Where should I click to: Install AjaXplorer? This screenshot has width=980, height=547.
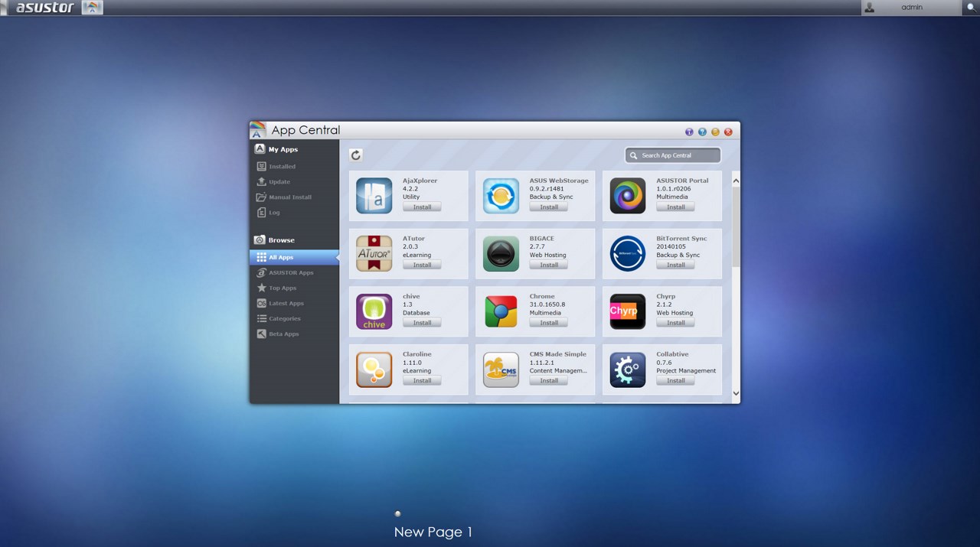point(422,207)
